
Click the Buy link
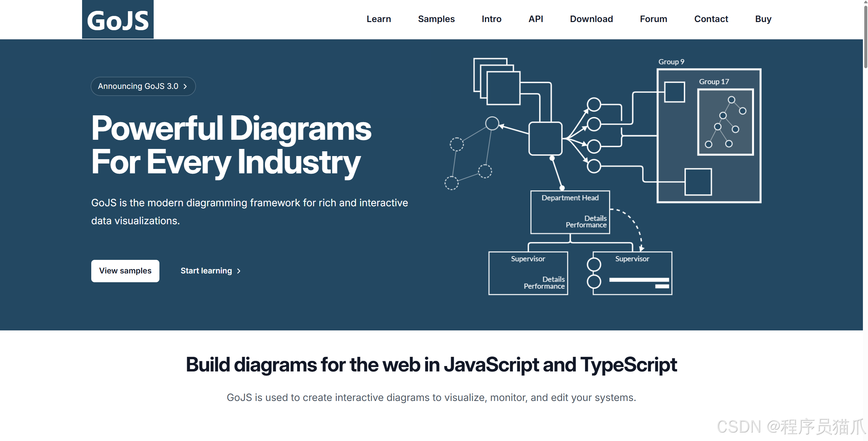coord(763,19)
